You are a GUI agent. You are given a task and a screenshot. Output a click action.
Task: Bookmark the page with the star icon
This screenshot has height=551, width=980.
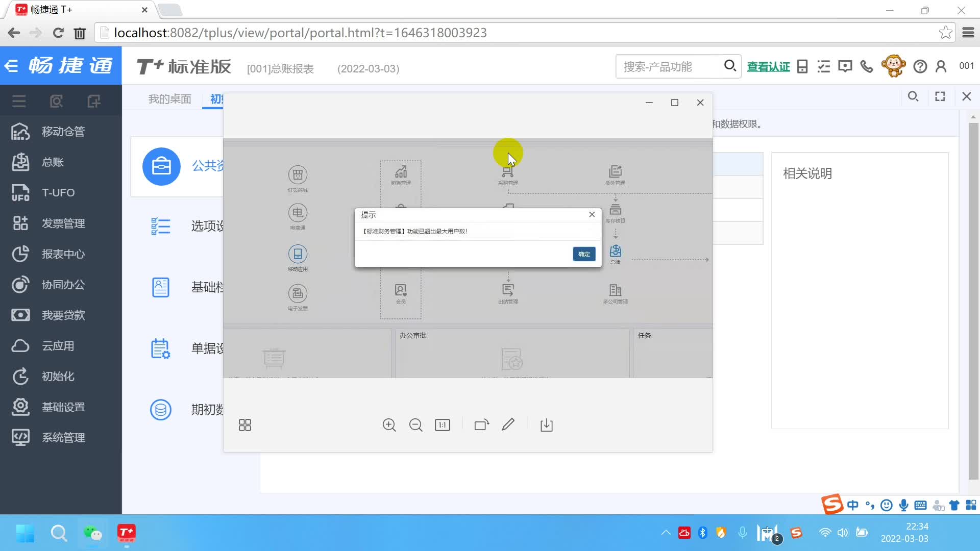click(x=945, y=33)
